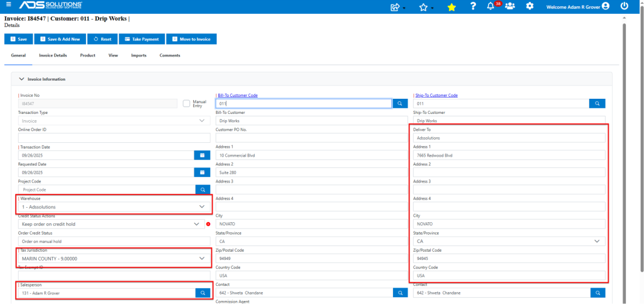Image resolution: width=644 pixels, height=304 pixels.
Task: Switch to the Imports tab
Action: [139, 55]
